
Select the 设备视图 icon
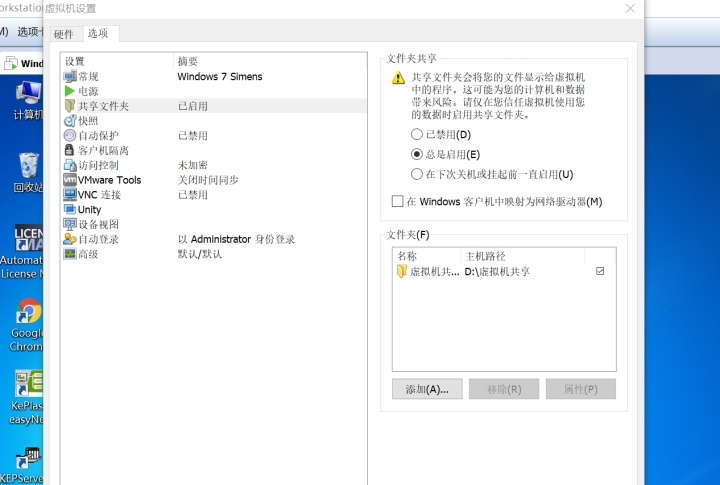point(70,224)
